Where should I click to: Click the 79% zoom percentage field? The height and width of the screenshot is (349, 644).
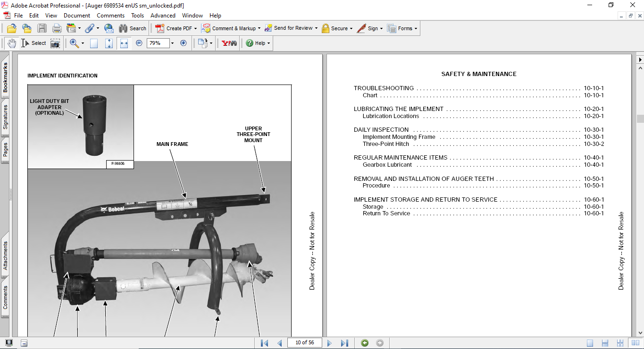[x=157, y=43]
